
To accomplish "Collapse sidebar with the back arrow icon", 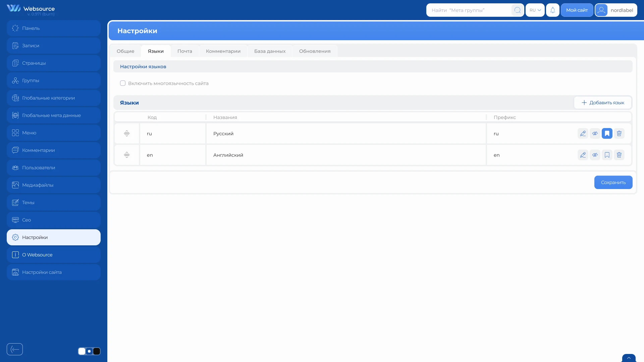I will coord(15,349).
